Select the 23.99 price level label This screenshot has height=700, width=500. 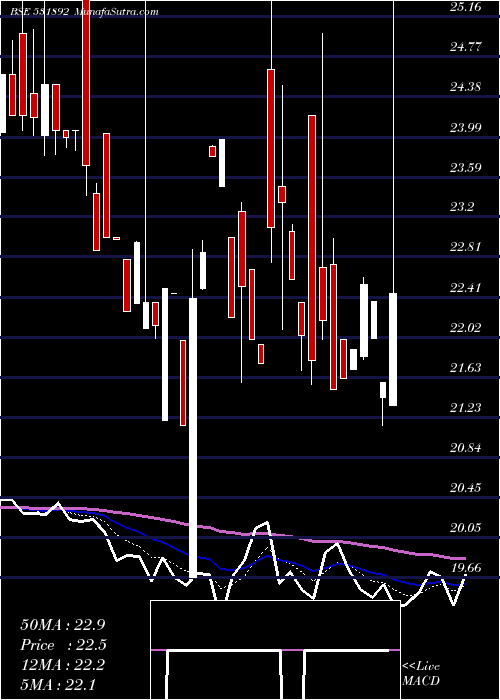coord(466,128)
